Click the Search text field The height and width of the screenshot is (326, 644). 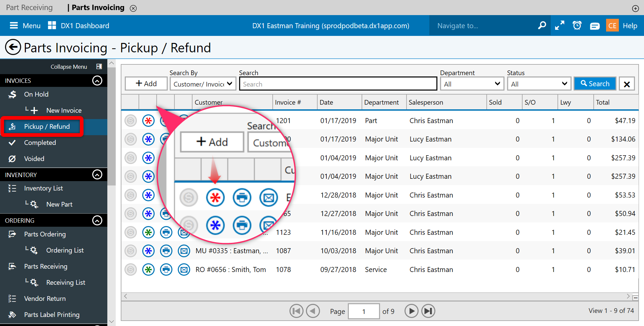[338, 84]
